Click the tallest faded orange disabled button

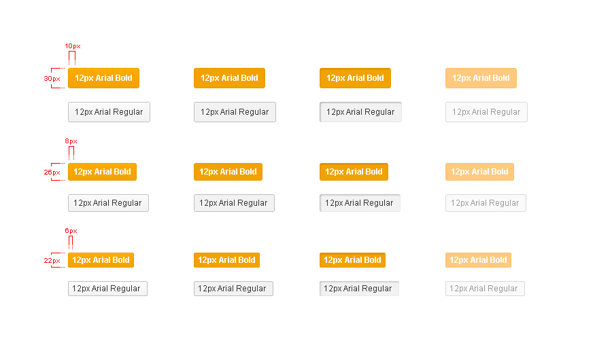(x=481, y=78)
